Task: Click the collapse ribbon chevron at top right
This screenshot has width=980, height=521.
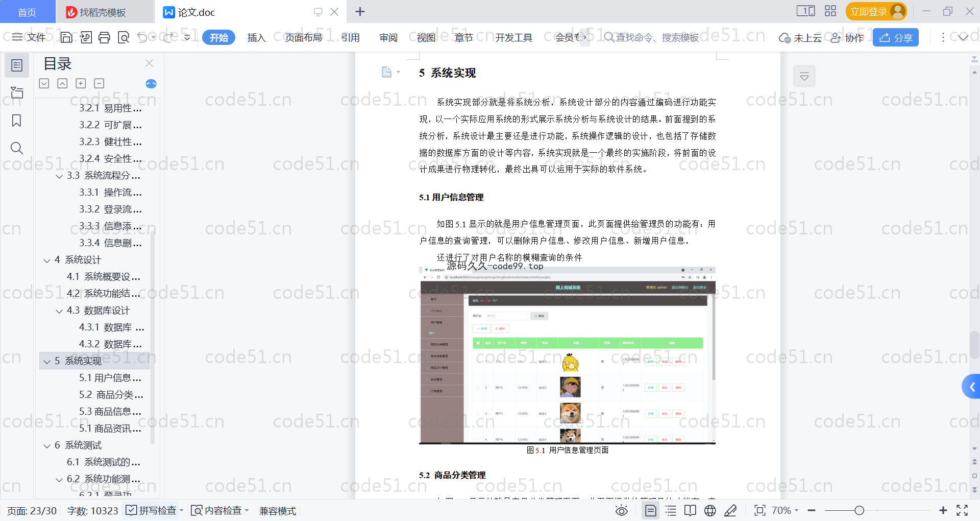Action: [x=963, y=37]
